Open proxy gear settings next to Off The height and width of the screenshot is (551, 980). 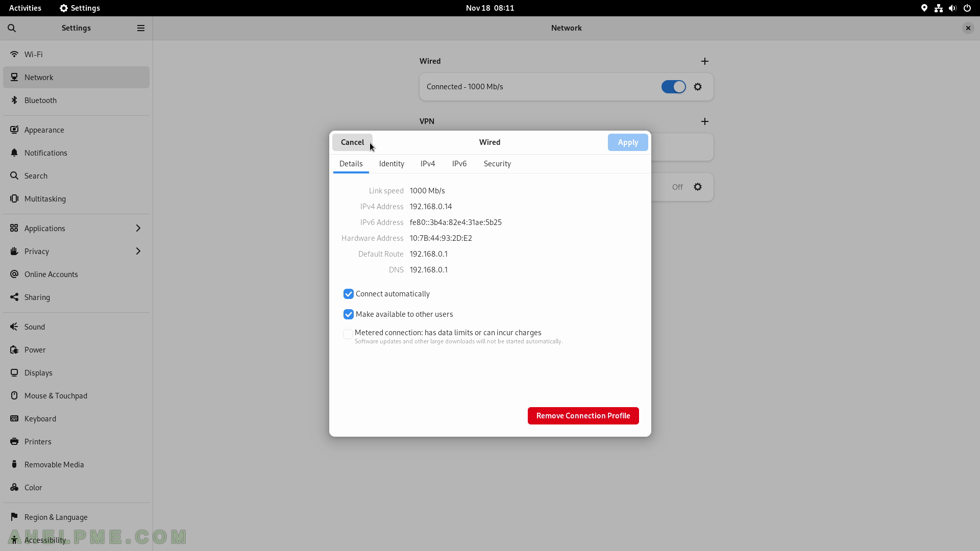698,187
